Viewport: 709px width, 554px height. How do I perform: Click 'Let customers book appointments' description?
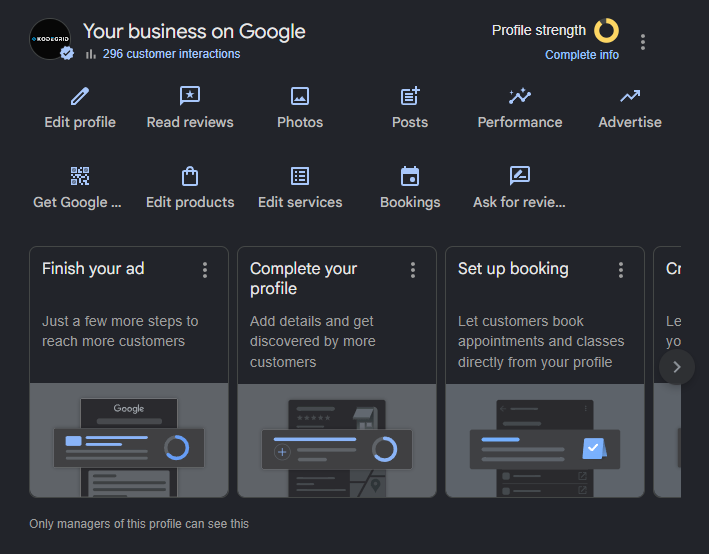tap(541, 341)
